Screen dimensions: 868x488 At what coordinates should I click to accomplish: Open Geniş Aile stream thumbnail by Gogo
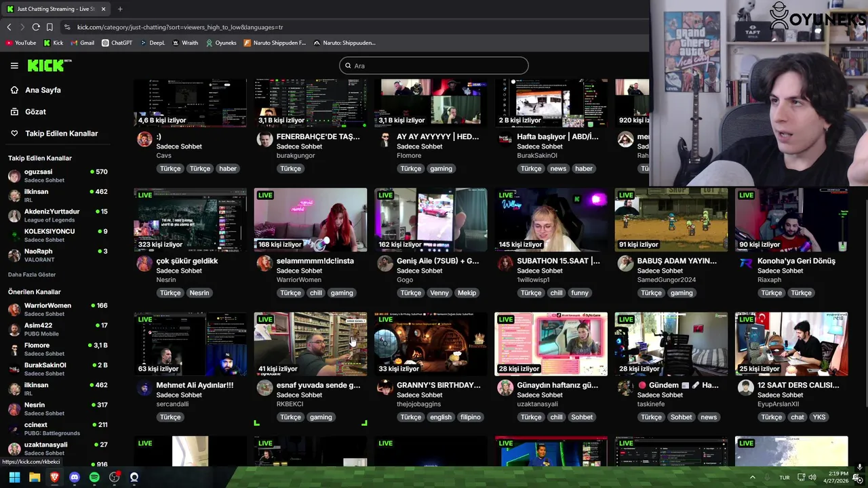coord(431,220)
